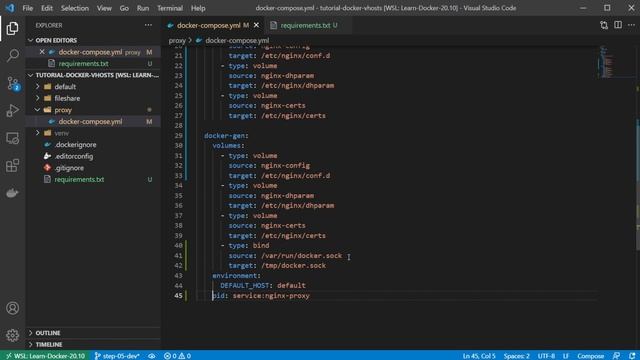Open the Terminal menu
640x360 pixels.
(x=170, y=8)
